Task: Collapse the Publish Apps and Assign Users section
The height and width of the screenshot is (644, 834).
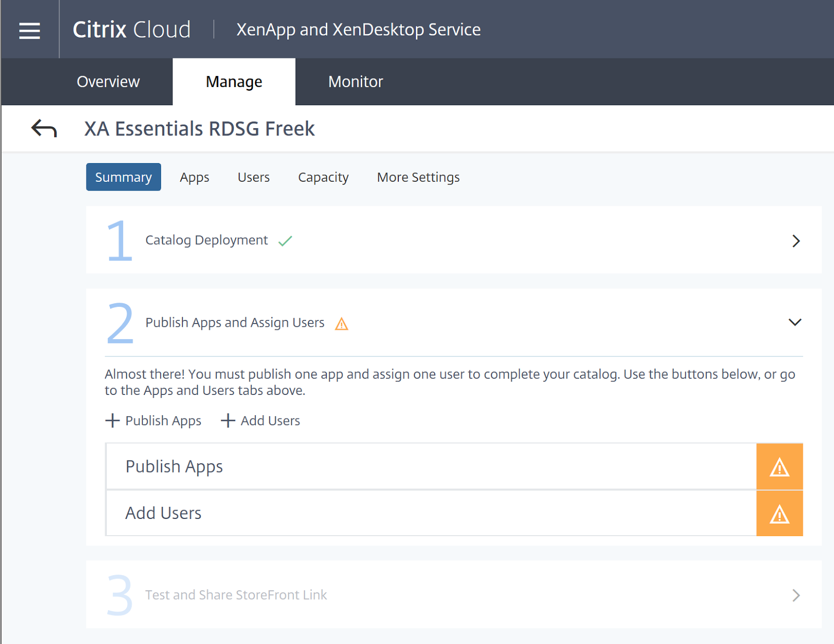Action: point(794,323)
